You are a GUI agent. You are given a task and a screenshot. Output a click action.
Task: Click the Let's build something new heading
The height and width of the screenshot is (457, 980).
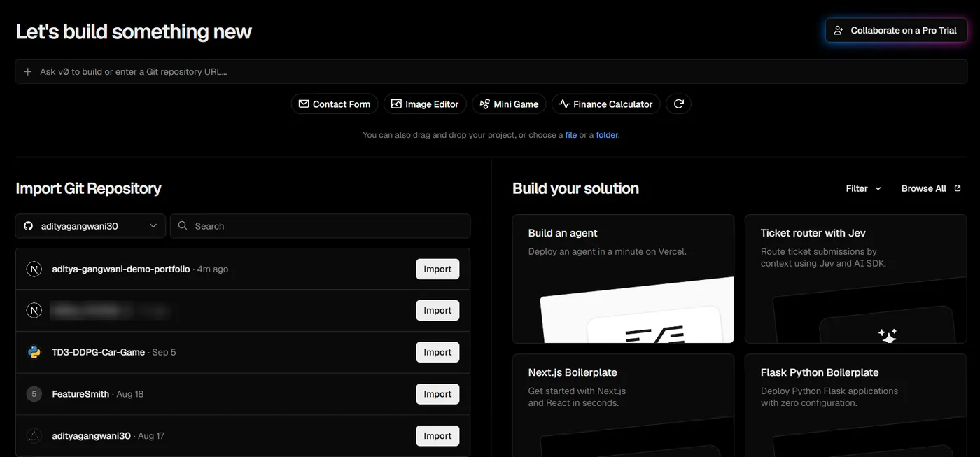point(134,31)
